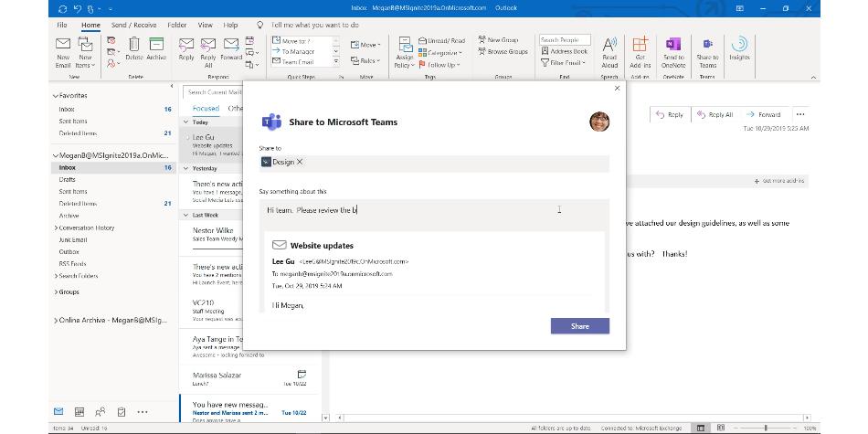Screen dimensions: 868x434
Task: Expand Search Folders in folder pane
Action: [56, 276]
